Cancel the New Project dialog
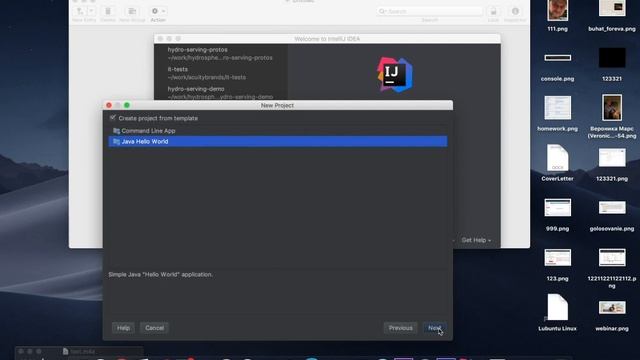The width and height of the screenshot is (640, 360). (154, 328)
